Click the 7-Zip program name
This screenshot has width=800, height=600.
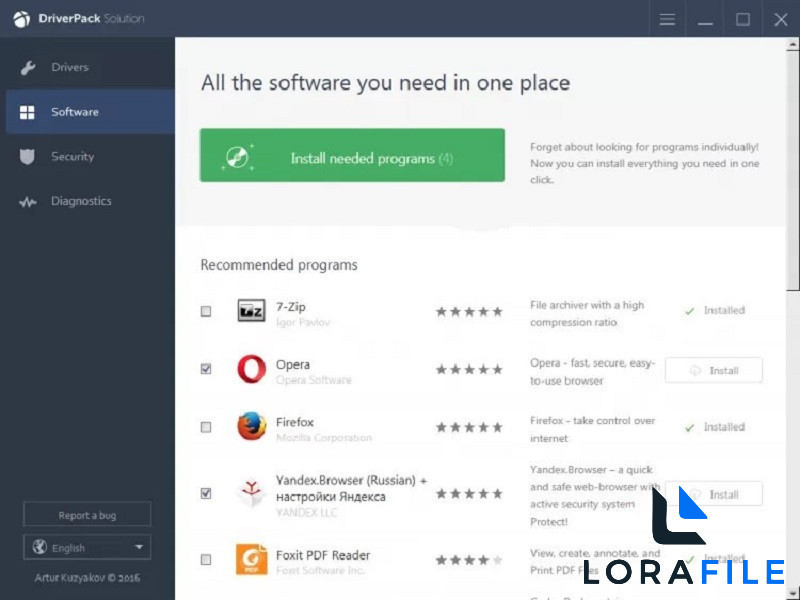[x=291, y=307]
